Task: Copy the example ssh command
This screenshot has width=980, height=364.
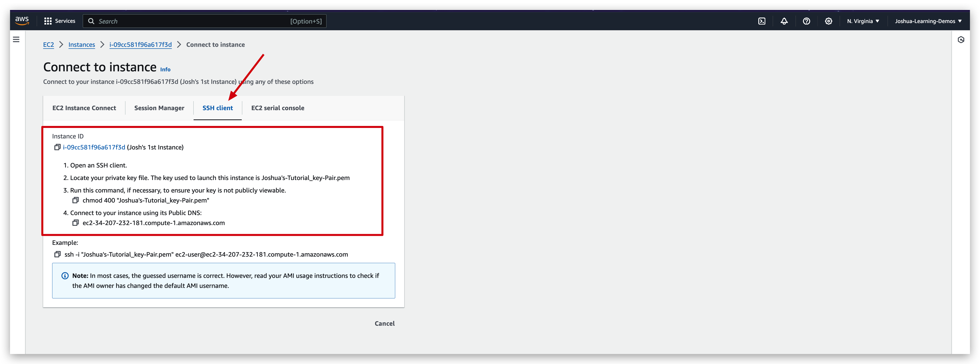Action: [x=57, y=254]
